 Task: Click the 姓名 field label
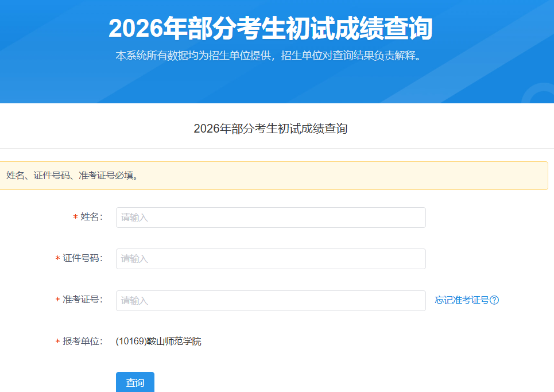(x=91, y=217)
